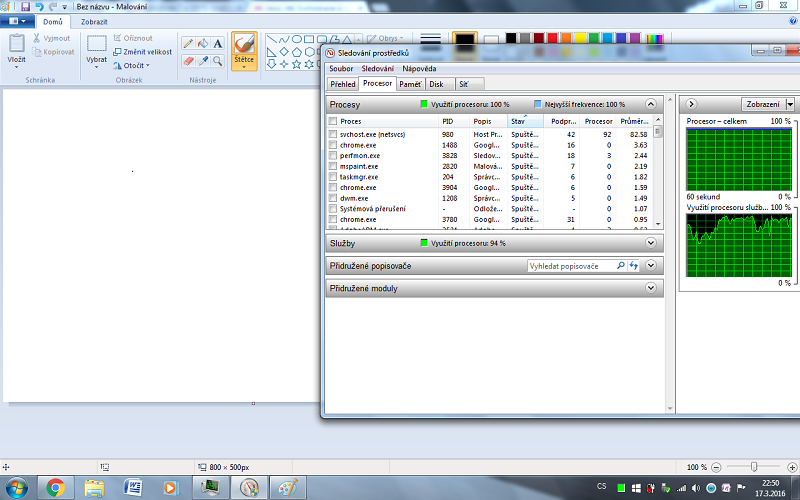Click search magnifier in Vyhledat popisovače box
The height and width of the screenshot is (500, 800).
620,265
